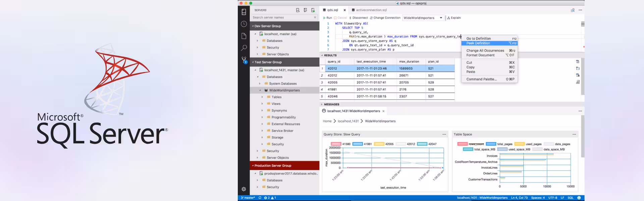Click the smiley feedback icon in status bar

click(580, 198)
